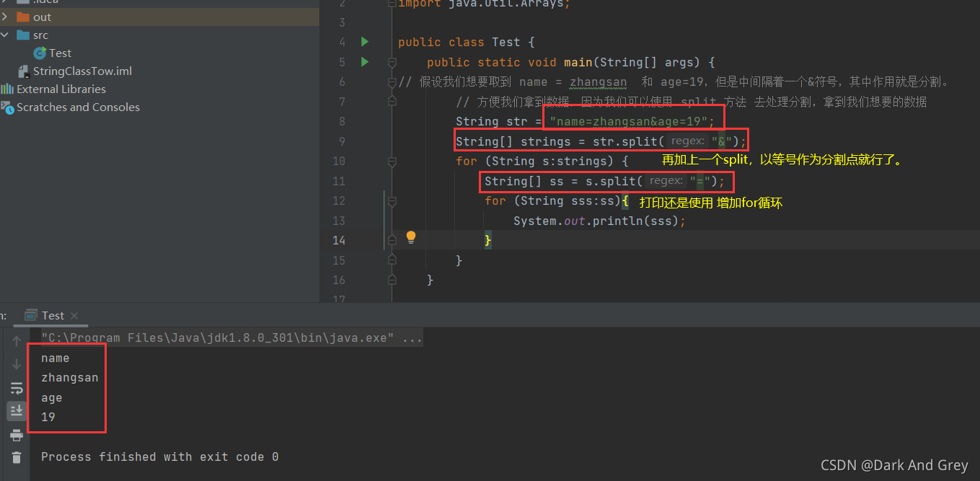Open the yellow light bulb intention actions

pos(411,237)
